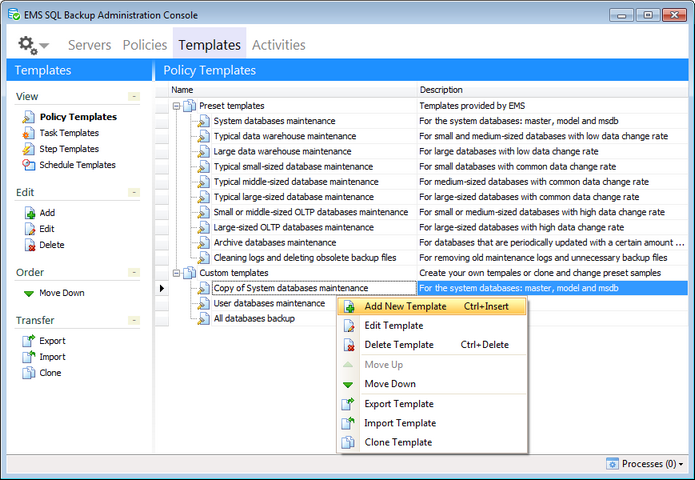Click icon beside System databases maintenance
Screen dimensions: 695x480
coord(204,121)
